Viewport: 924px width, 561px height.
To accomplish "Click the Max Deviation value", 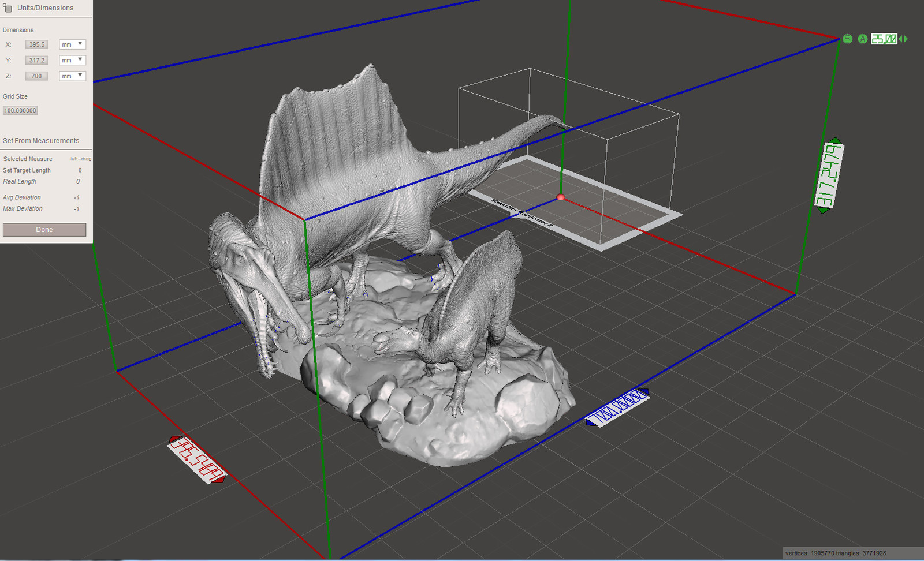I will coord(77,208).
